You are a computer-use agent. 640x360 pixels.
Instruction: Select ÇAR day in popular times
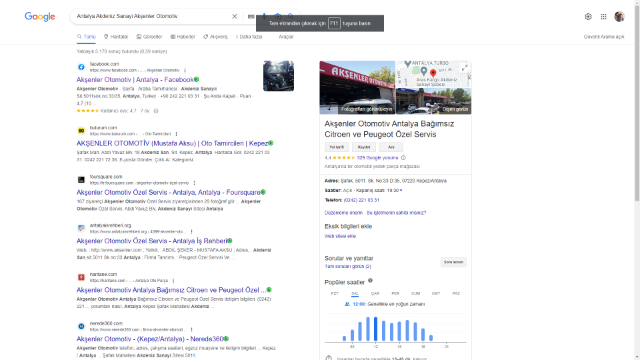375,293
